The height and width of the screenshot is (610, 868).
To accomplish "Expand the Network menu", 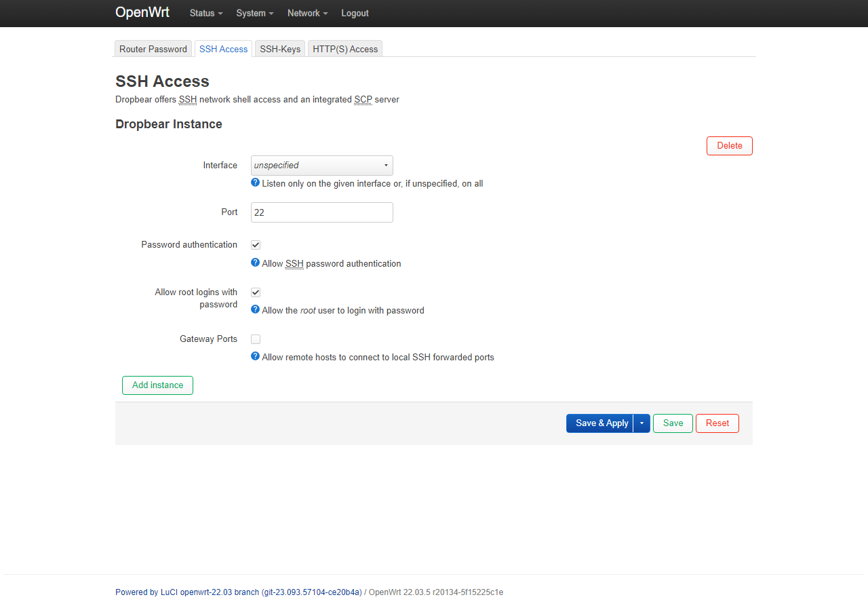I will tap(307, 14).
